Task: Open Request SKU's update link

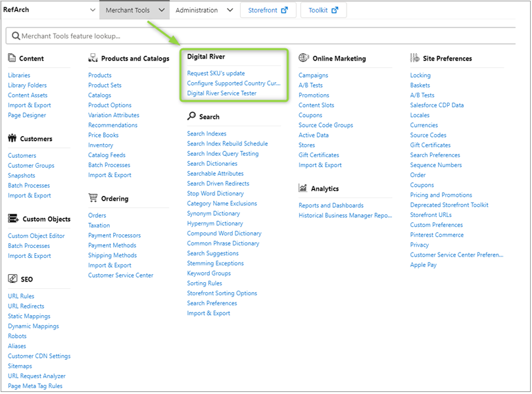Action: 216,74
